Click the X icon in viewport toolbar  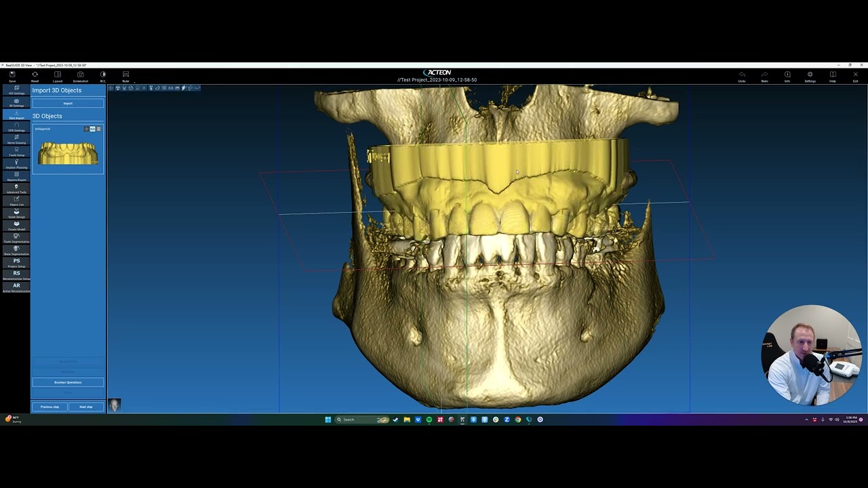[x=144, y=88]
